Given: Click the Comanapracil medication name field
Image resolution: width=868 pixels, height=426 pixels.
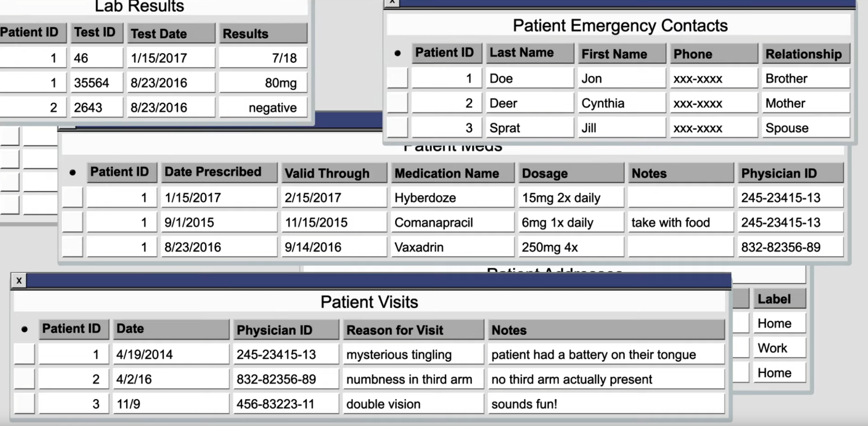Looking at the screenshot, I should coord(452,222).
